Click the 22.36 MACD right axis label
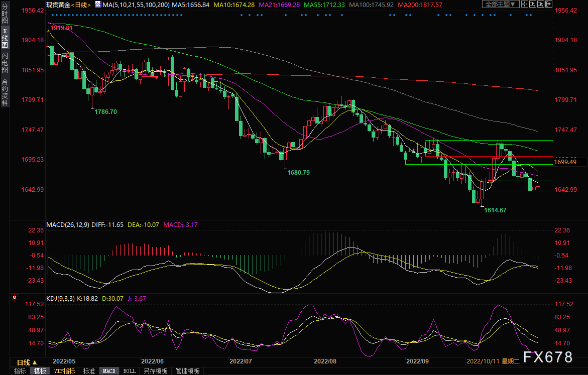Viewport: 588px width, 375px height. [x=562, y=230]
